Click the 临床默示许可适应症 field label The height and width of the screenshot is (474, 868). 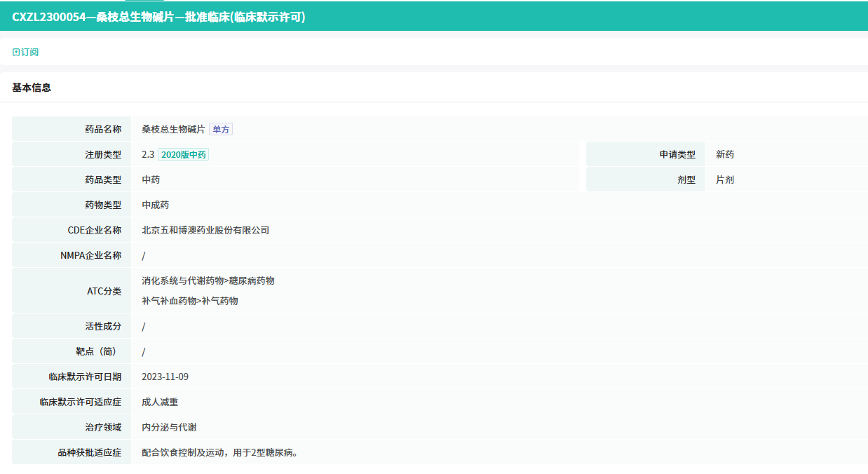tap(81, 402)
